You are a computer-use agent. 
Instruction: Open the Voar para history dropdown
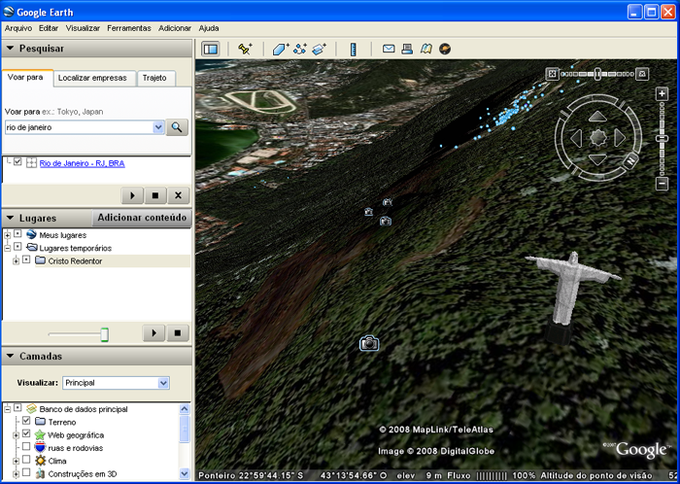point(158,128)
